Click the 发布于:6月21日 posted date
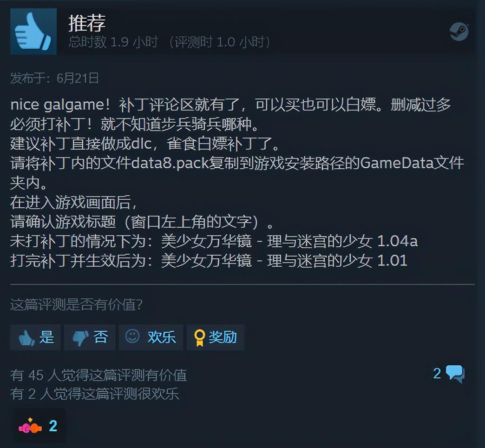485x448 pixels. point(54,78)
